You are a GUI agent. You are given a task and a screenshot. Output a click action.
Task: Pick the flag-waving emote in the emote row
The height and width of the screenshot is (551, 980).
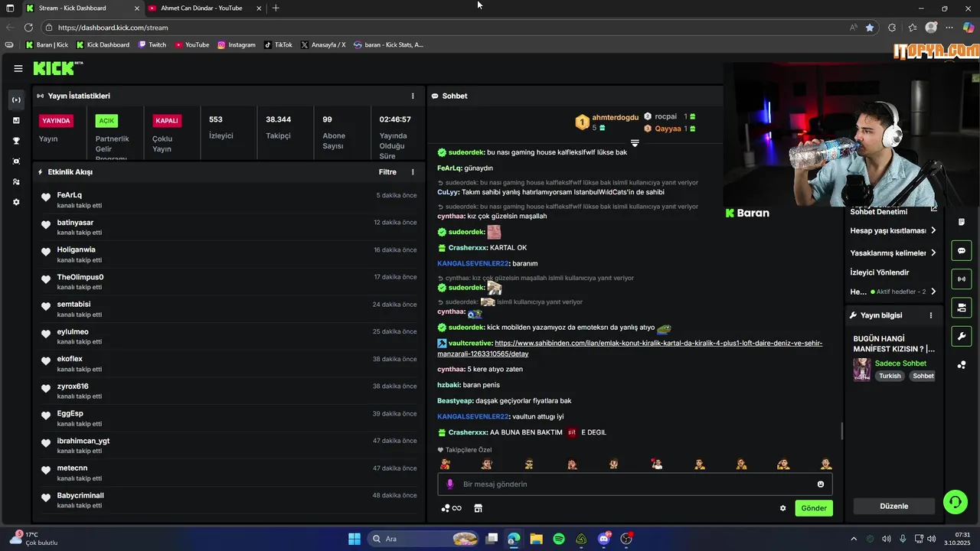pyautogui.click(x=656, y=464)
